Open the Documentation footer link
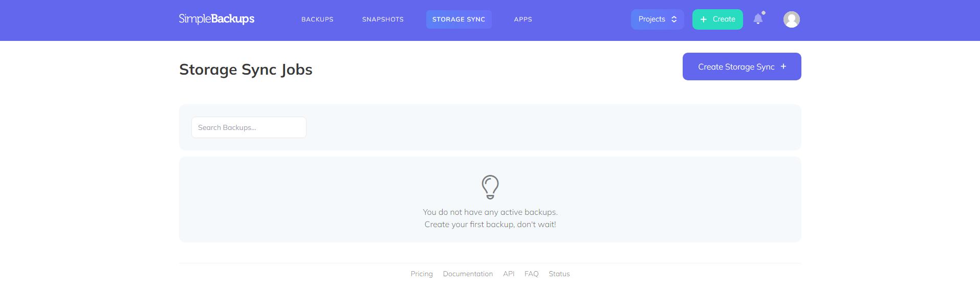 [468, 274]
